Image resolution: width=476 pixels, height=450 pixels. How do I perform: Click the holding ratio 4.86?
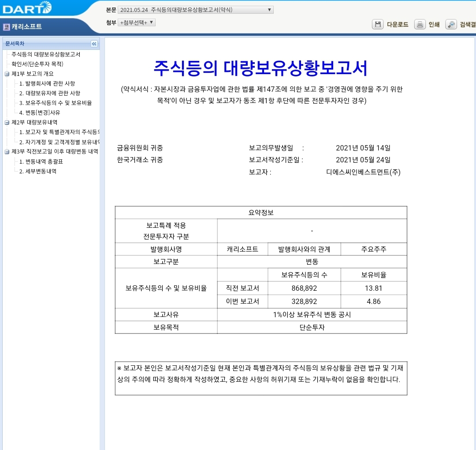click(374, 301)
